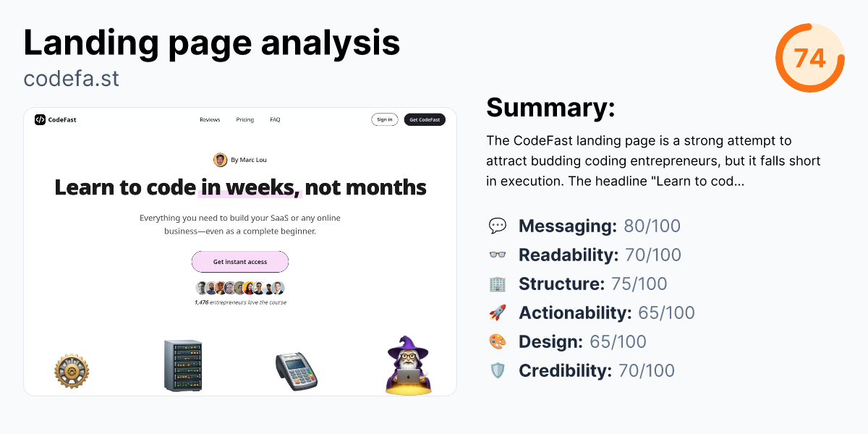Open the FAQ nav item
868x434 pixels.
pyautogui.click(x=275, y=119)
